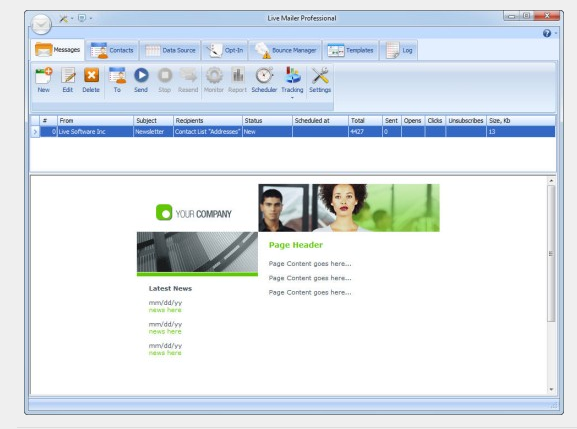Sort by the Scheduled at column header
Screen dimensions: 577x429
(320, 121)
